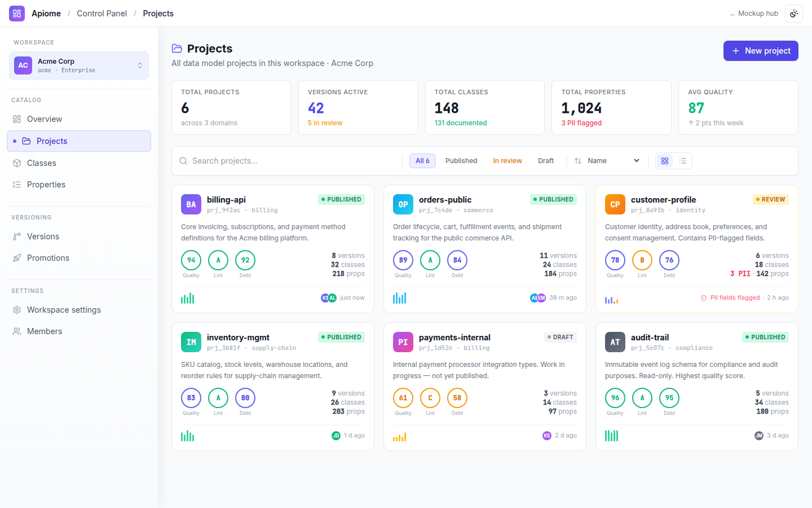Click the audit-trail Debt 95 gauge
The image size is (812, 508).
tap(669, 398)
